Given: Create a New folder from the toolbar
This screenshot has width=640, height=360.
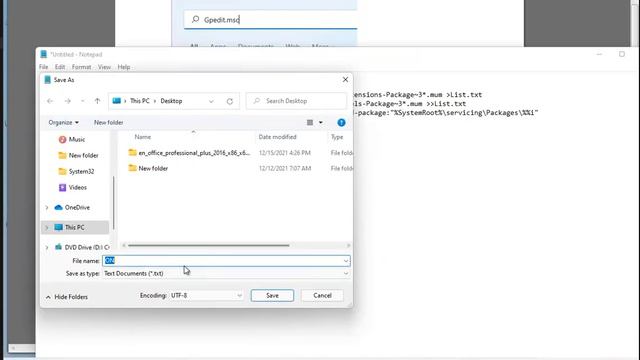Looking at the screenshot, I should pyautogui.click(x=109, y=122).
